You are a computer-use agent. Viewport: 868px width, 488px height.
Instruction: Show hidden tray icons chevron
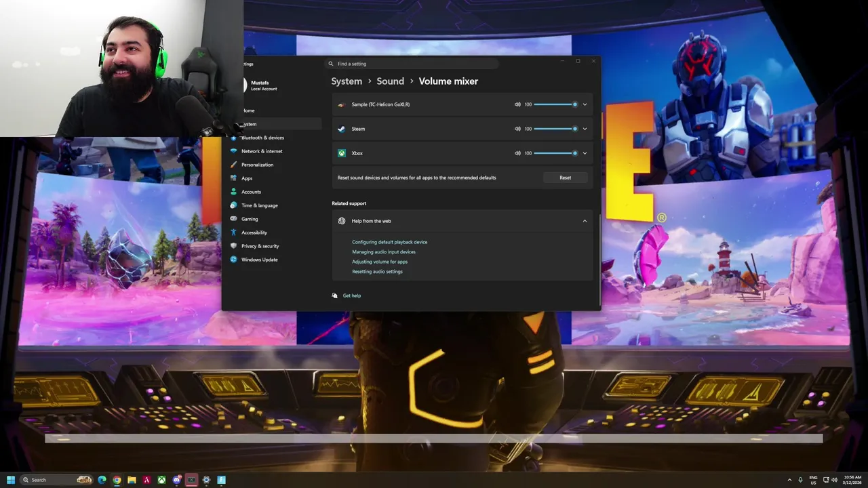click(x=789, y=480)
